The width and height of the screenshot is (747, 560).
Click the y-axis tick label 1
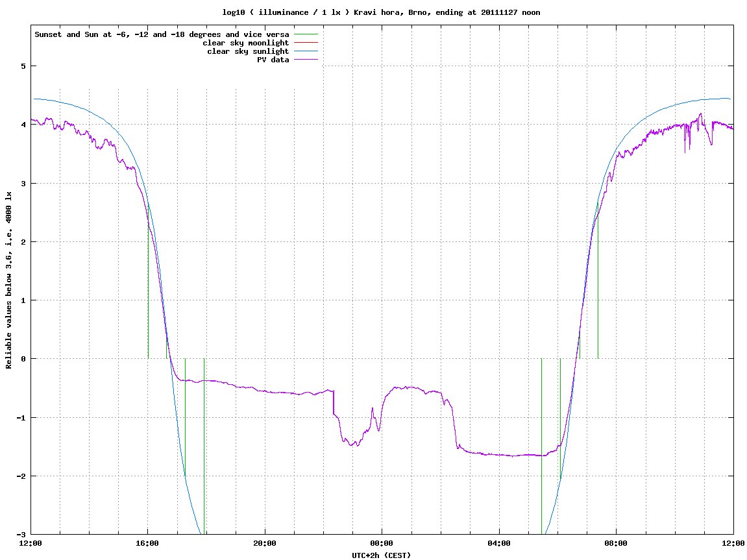pyautogui.click(x=23, y=300)
